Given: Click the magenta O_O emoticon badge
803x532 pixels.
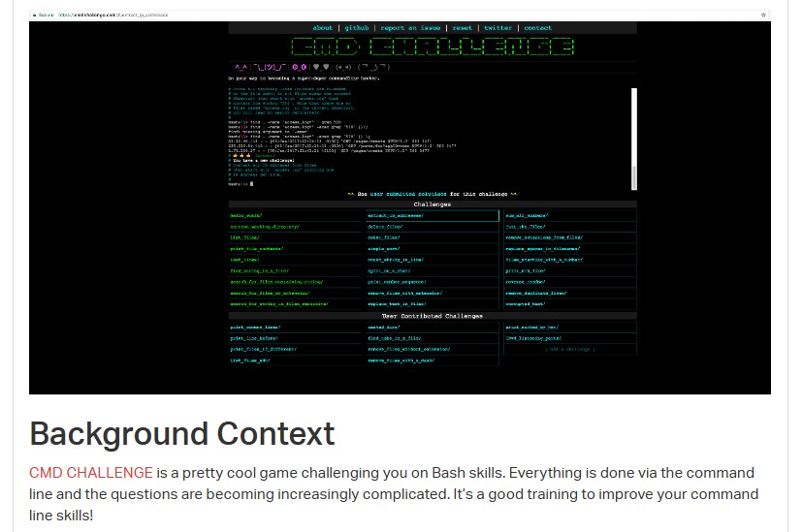Looking at the screenshot, I should (x=300, y=67).
